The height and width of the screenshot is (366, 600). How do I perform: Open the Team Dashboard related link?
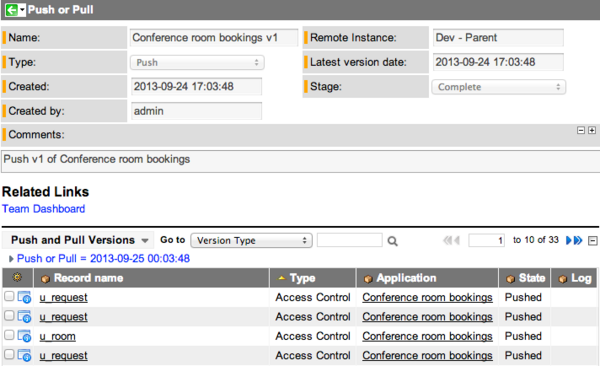click(43, 209)
